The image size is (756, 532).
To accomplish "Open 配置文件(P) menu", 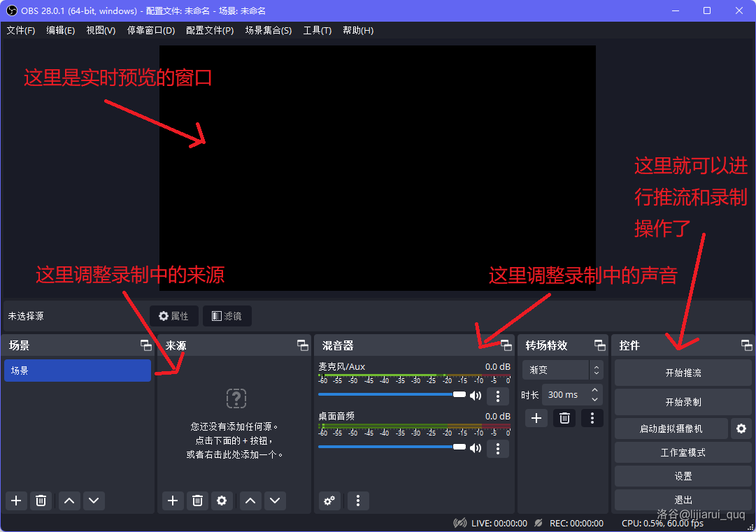I will click(x=210, y=30).
